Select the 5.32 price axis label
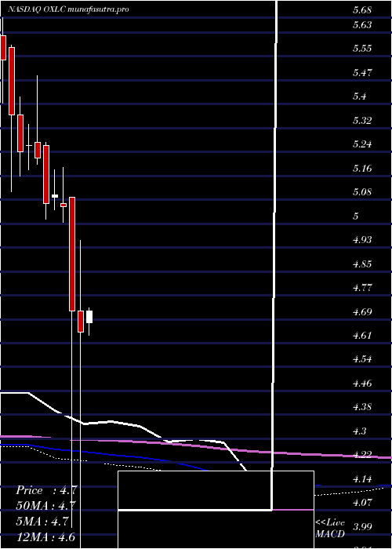The height and width of the screenshot is (549, 392). (x=362, y=121)
